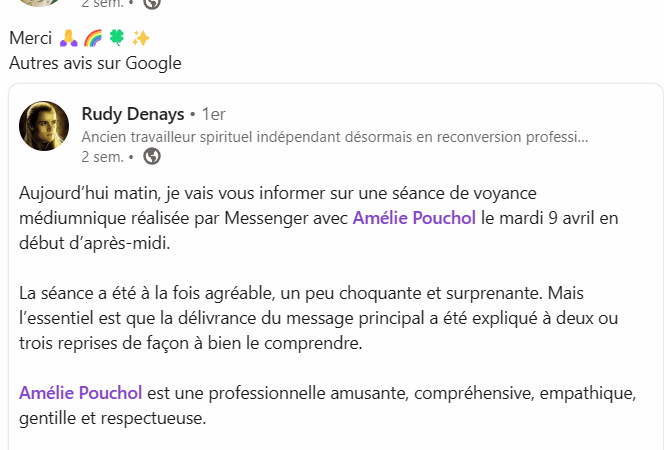Image resolution: width=664 pixels, height=450 pixels.
Task: Click the globe icon at the very top
Action: point(152,3)
